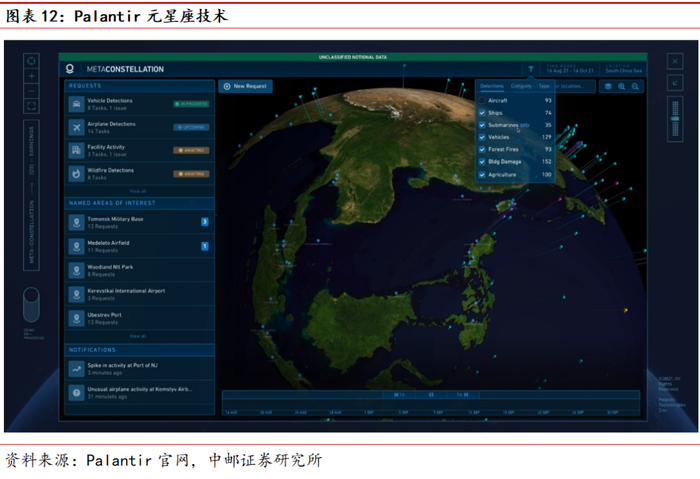Screen dimensions: 700x479
Task: Uncheck the Agriculture checkbox
Action: (482, 175)
